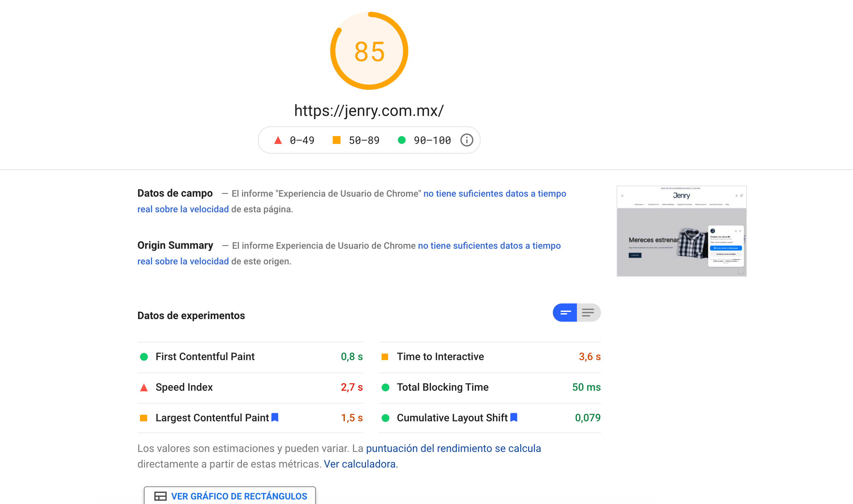Viewport: 853px width, 504px height.
Task: Click the 3,6 s value
Action: click(x=590, y=357)
